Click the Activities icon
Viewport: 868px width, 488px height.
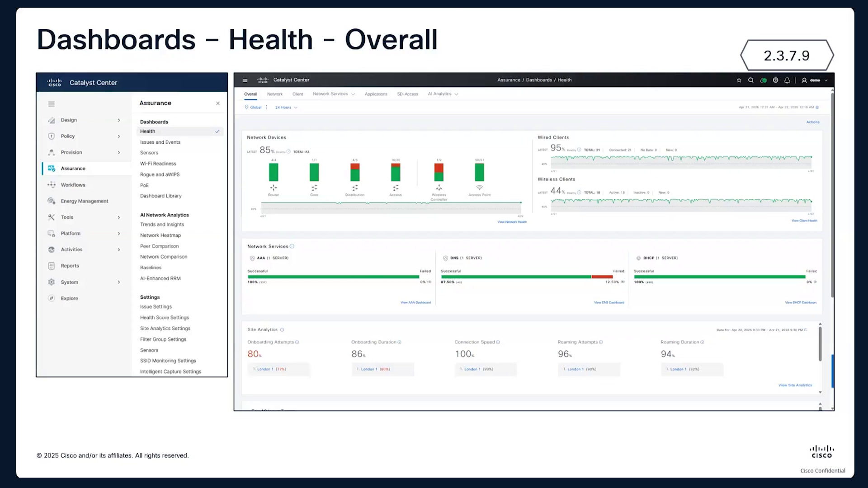(x=52, y=249)
